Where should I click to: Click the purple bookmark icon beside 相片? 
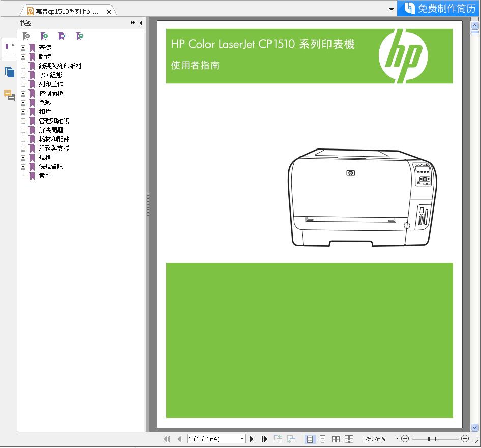pyautogui.click(x=32, y=112)
